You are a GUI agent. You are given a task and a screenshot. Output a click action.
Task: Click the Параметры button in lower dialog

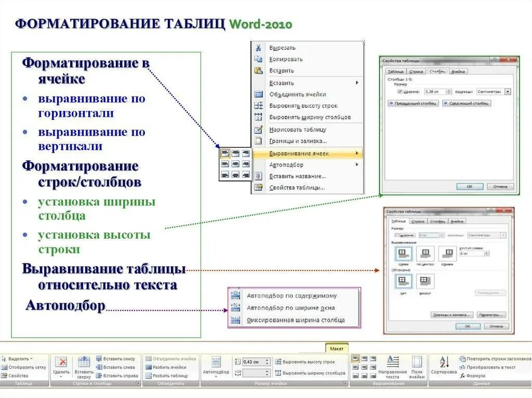click(x=491, y=315)
